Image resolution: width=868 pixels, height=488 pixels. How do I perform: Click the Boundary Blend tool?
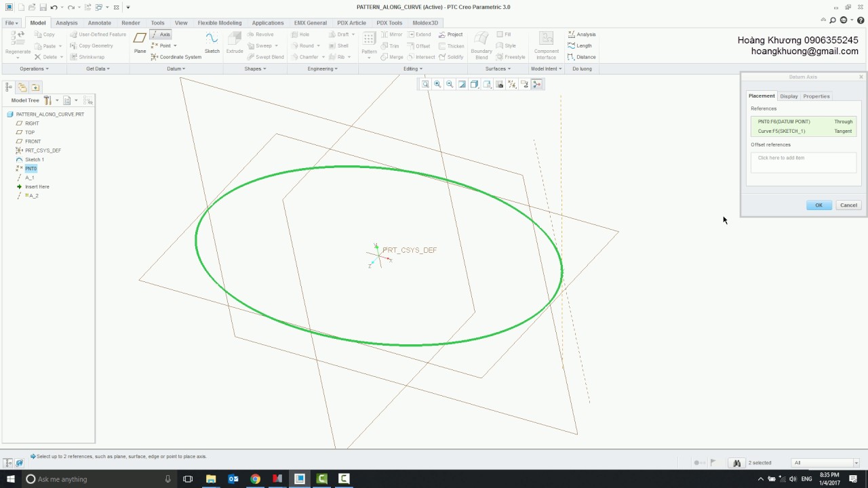[x=481, y=44]
